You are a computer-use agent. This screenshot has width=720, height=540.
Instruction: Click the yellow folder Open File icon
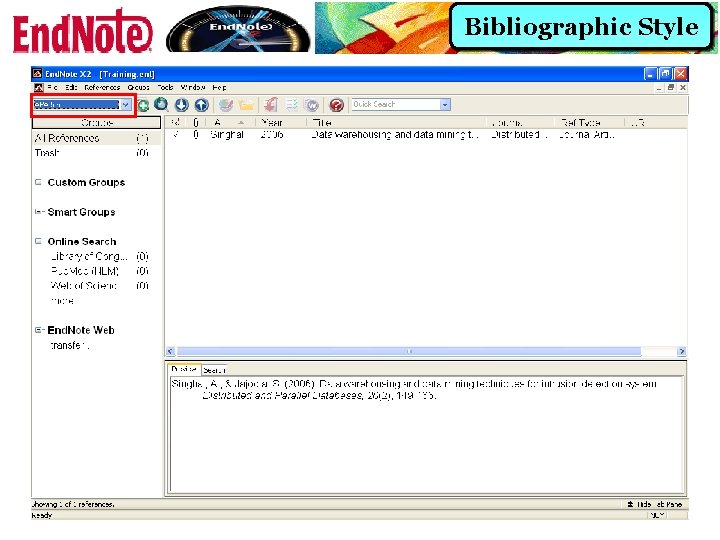pos(246,105)
